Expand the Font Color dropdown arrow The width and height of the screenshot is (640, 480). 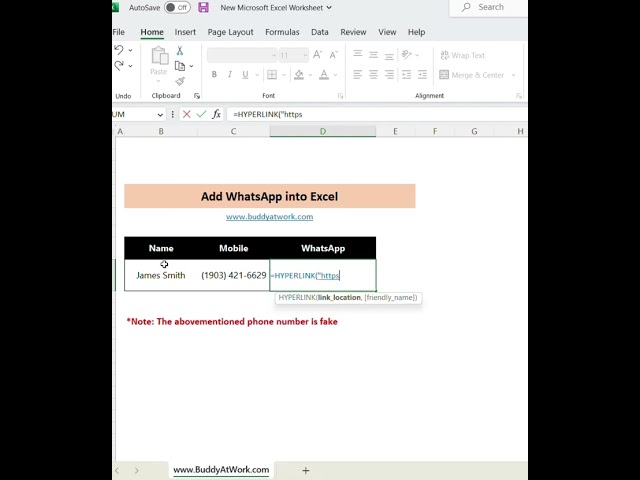point(336,75)
